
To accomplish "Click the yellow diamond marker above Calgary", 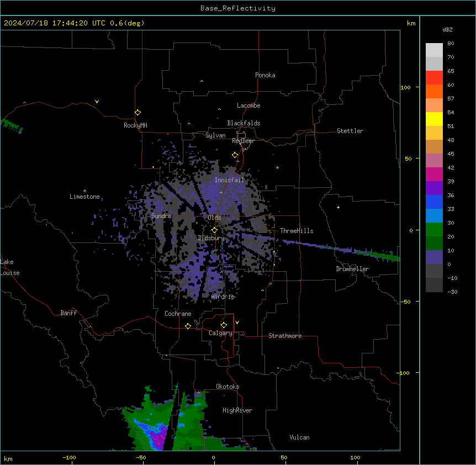I will [224, 325].
